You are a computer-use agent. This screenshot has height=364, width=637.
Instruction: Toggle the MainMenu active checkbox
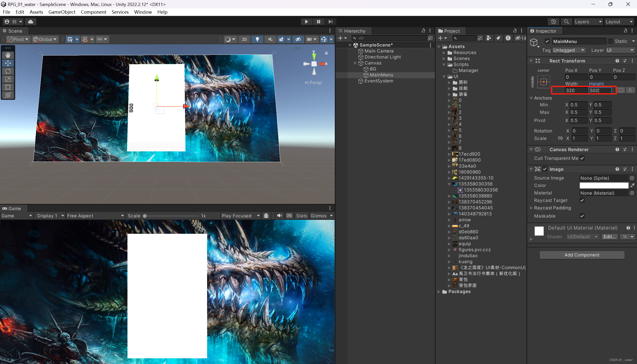(x=547, y=41)
